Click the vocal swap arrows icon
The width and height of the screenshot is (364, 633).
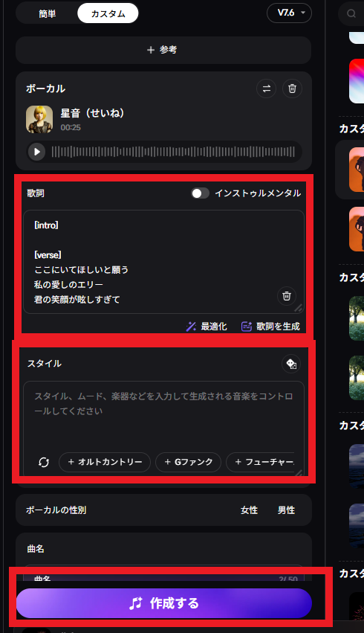(266, 89)
